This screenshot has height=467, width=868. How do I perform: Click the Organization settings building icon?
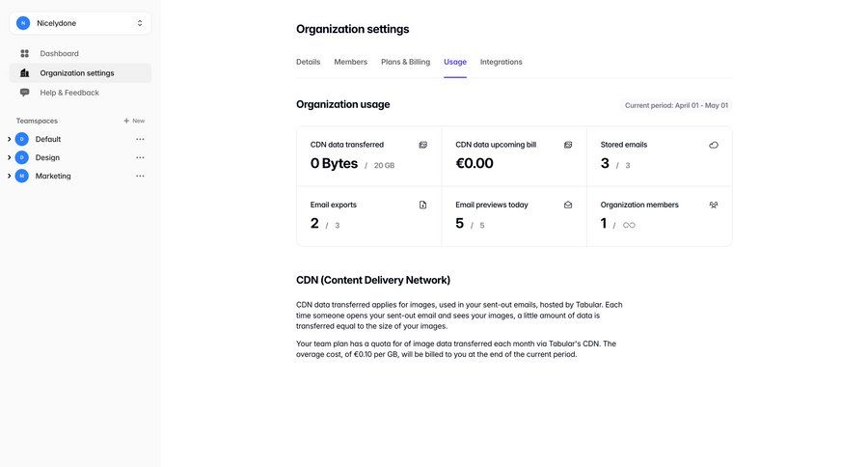click(x=25, y=73)
